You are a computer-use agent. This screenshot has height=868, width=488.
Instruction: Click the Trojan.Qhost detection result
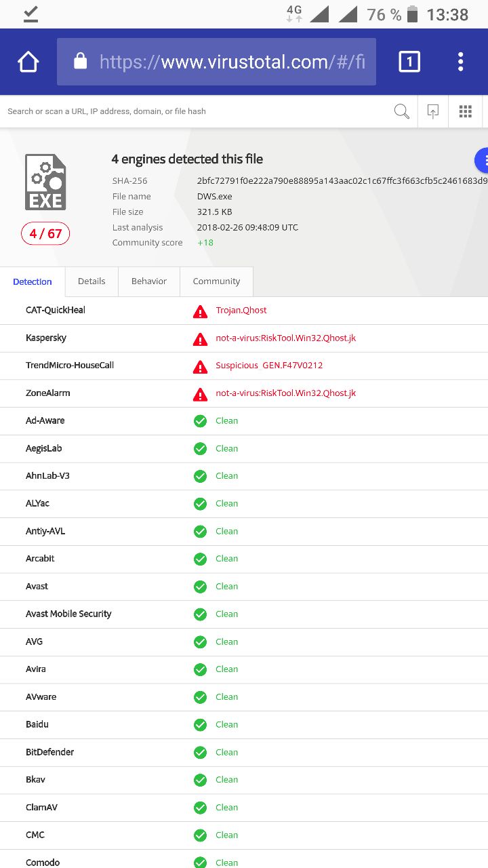(x=241, y=311)
